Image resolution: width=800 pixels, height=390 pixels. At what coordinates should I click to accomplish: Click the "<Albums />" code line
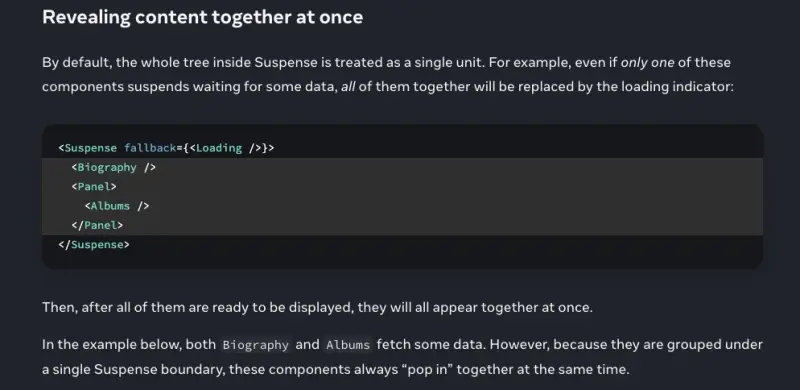coord(117,206)
